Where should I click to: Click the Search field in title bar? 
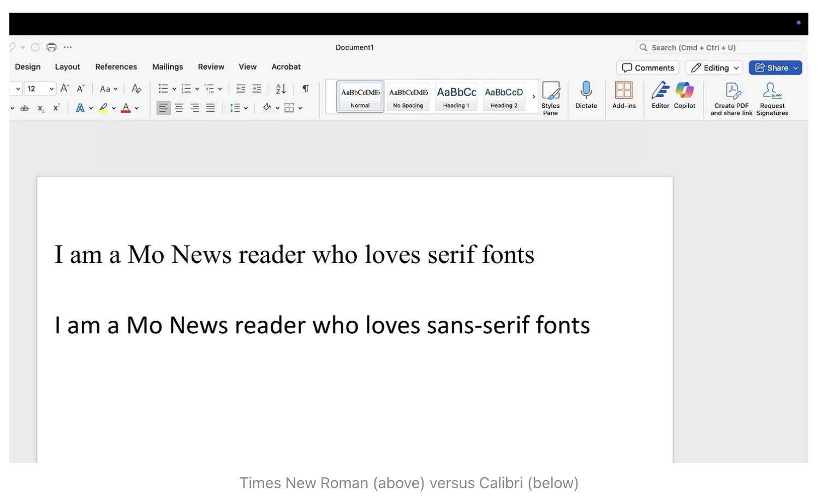coord(719,47)
